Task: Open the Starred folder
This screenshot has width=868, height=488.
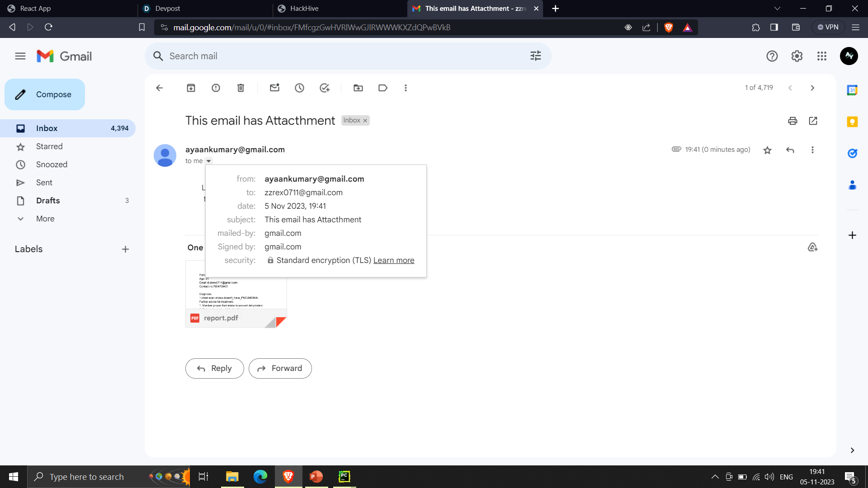Action: 49,146
